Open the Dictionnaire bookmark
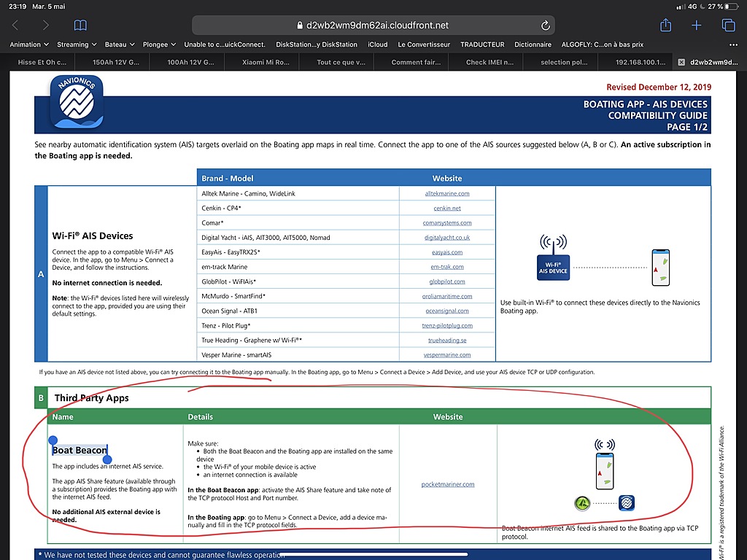 point(533,44)
